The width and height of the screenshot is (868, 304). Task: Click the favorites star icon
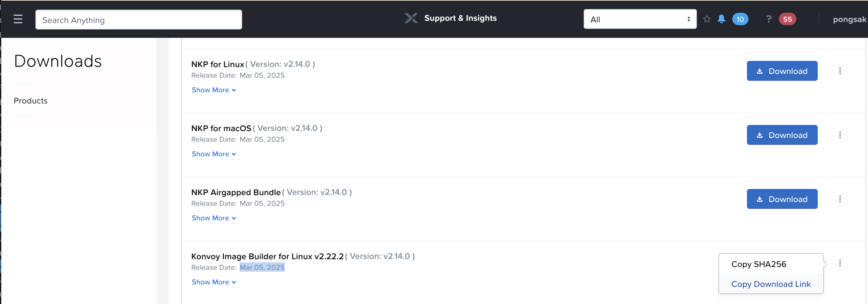[707, 19]
